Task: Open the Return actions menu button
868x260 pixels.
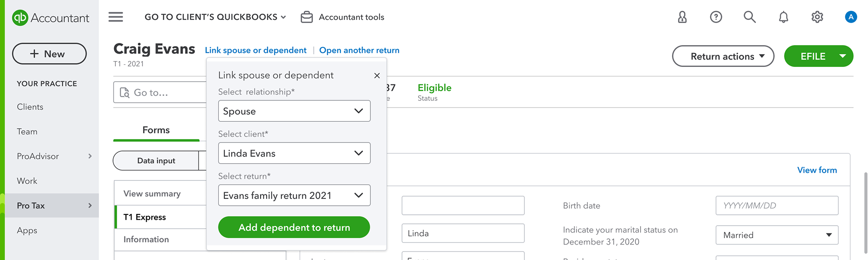Action: click(723, 57)
